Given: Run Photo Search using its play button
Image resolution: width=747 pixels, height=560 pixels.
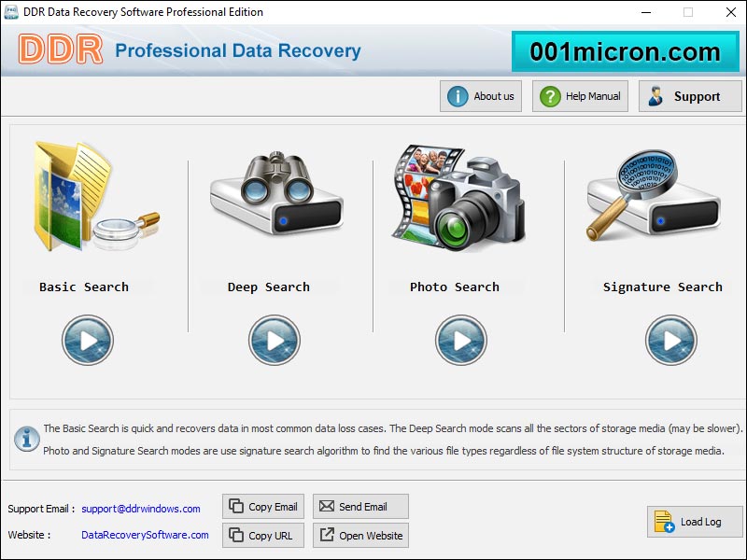Looking at the screenshot, I should click(x=461, y=340).
